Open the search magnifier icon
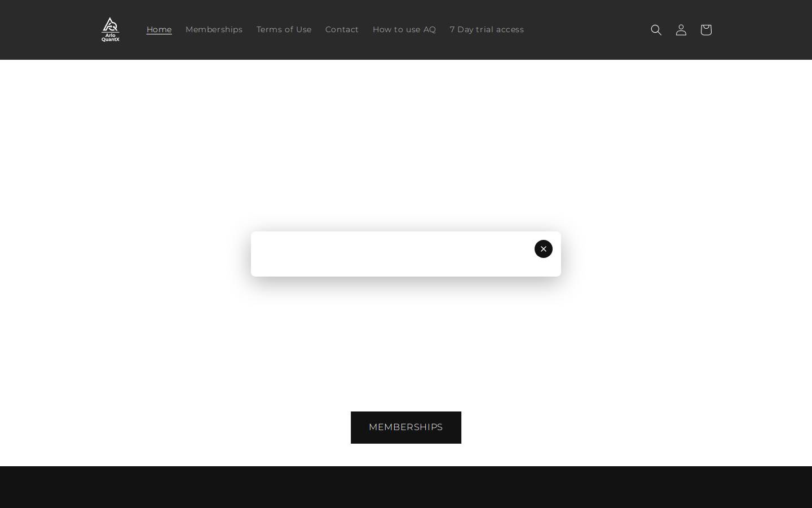This screenshot has height=508, width=812. (656, 30)
